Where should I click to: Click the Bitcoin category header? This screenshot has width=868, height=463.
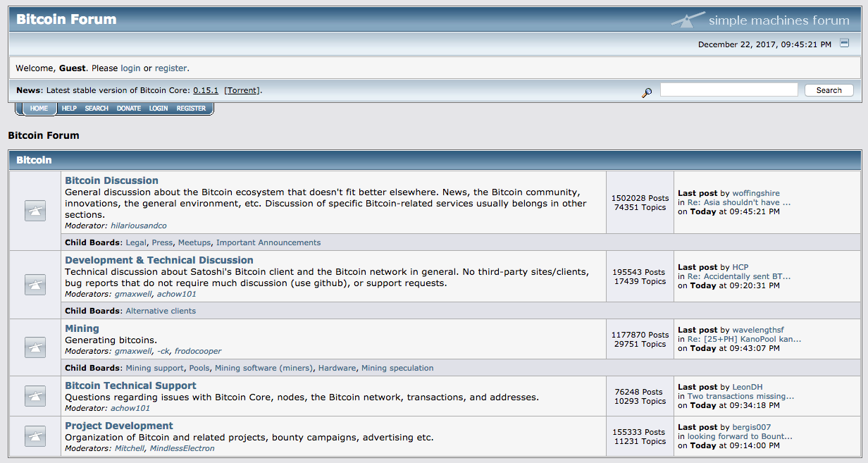coord(34,160)
